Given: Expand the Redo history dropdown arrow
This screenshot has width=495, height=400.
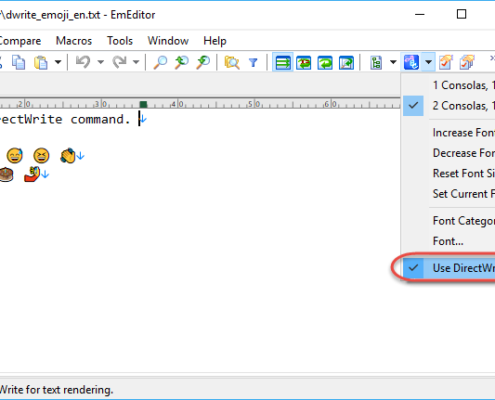Looking at the screenshot, I should coord(136,62).
